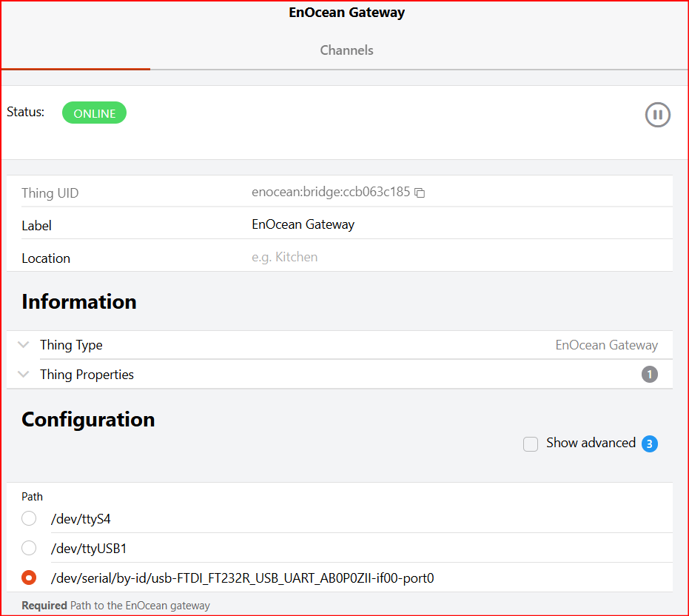Screen dimensions: 689x616
Task: Click the blue advanced options count badge
Action: [650, 444]
